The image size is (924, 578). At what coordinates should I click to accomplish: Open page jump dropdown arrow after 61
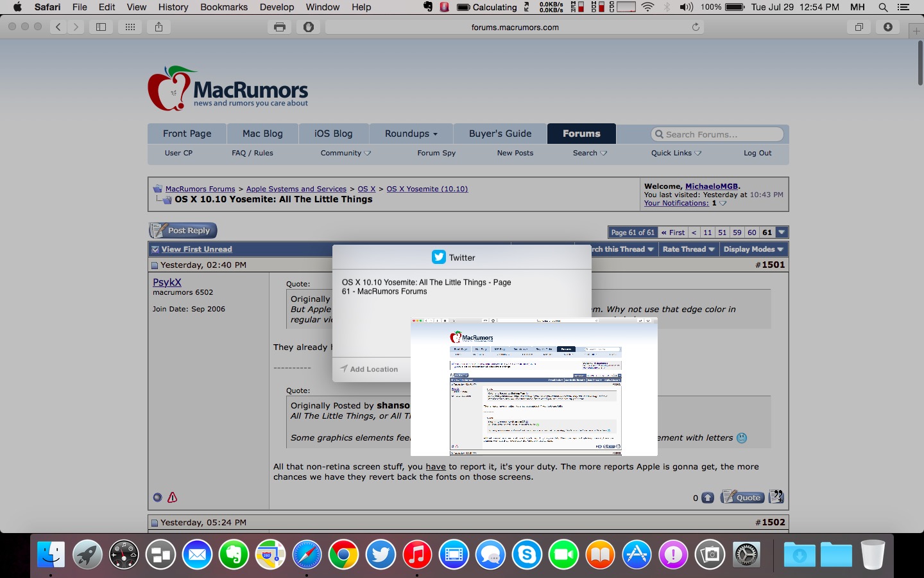782,232
